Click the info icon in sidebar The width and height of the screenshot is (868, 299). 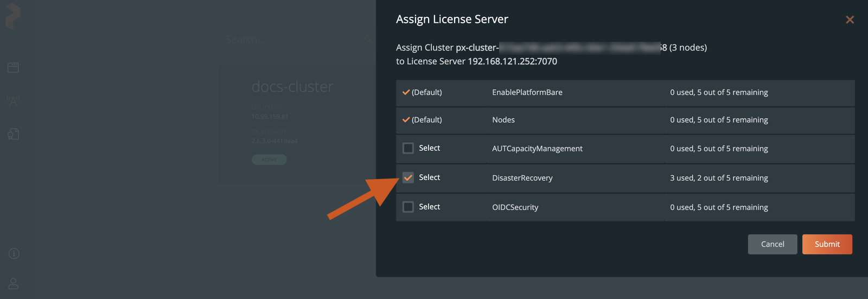pos(14,253)
